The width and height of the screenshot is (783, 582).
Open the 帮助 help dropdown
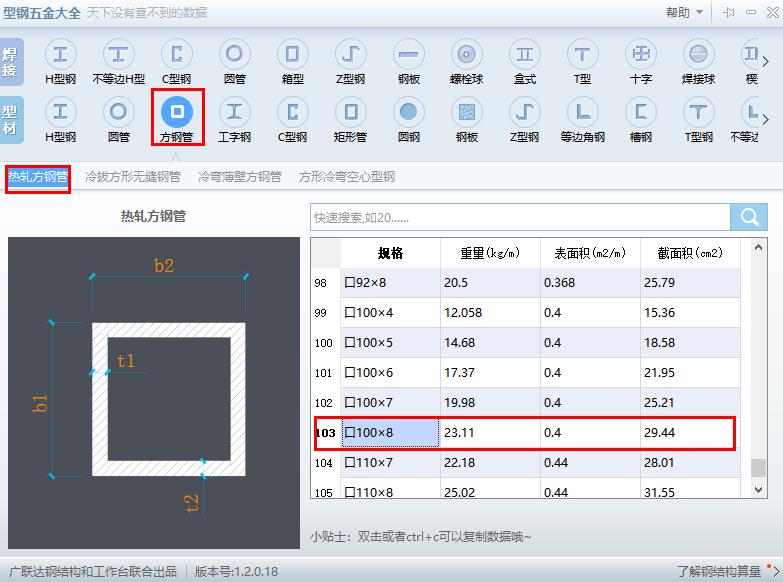684,12
